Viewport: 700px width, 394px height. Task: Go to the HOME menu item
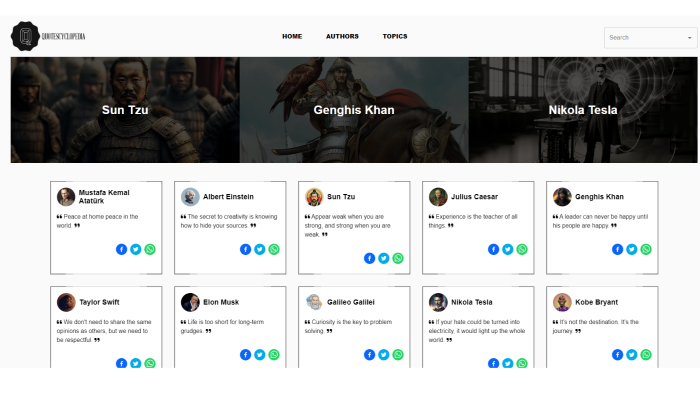tap(292, 36)
